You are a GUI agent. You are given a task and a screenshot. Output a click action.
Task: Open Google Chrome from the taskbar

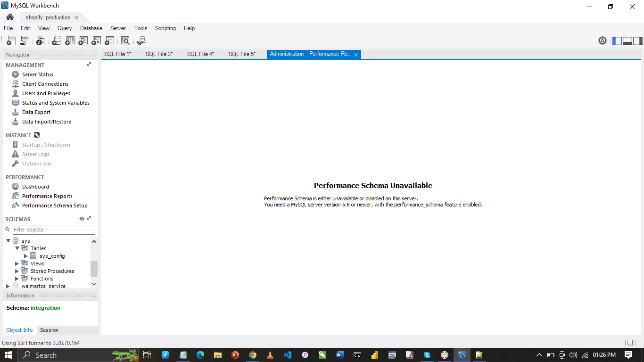[253, 355]
